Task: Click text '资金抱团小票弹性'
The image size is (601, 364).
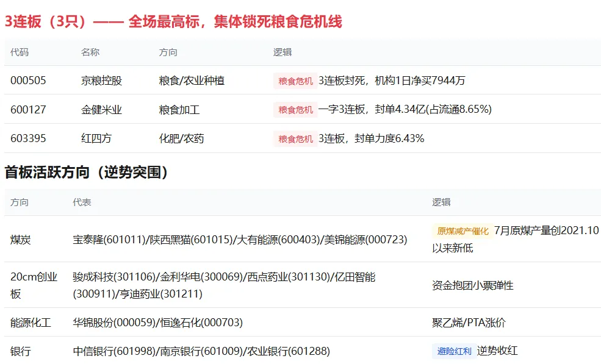Action: [473, 285]
